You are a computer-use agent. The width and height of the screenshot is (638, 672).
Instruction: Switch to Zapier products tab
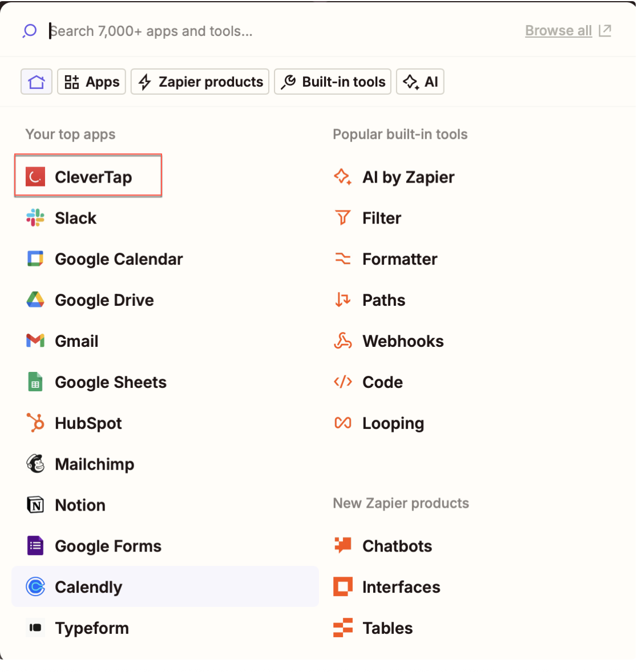point(200,82)
